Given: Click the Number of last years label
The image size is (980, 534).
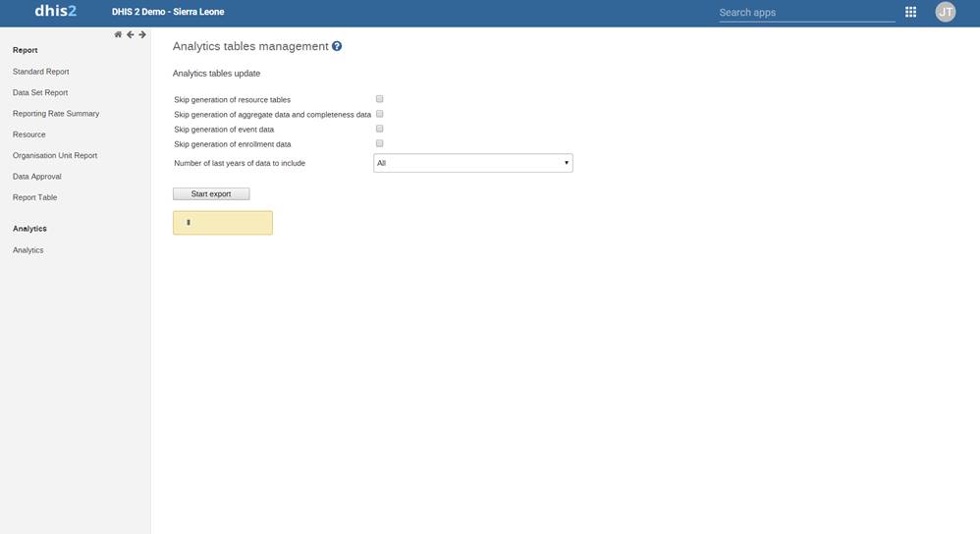Looking at the screenshot, I should coord(240,163).
